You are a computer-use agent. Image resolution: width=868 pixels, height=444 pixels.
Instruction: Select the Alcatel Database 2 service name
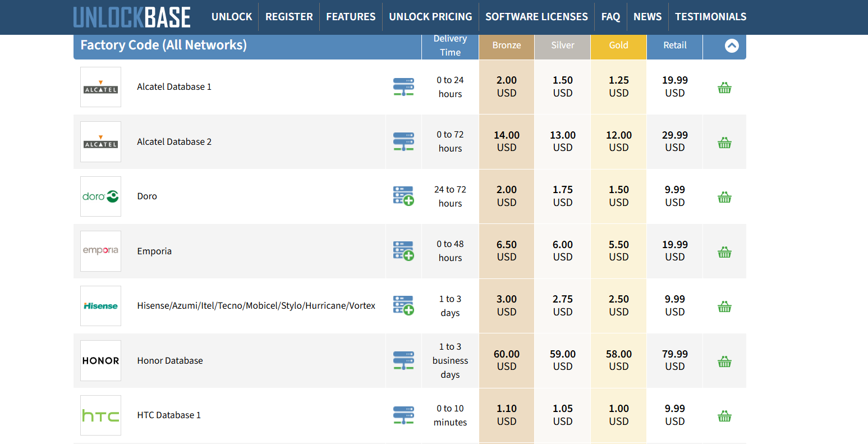click(174, 141)
